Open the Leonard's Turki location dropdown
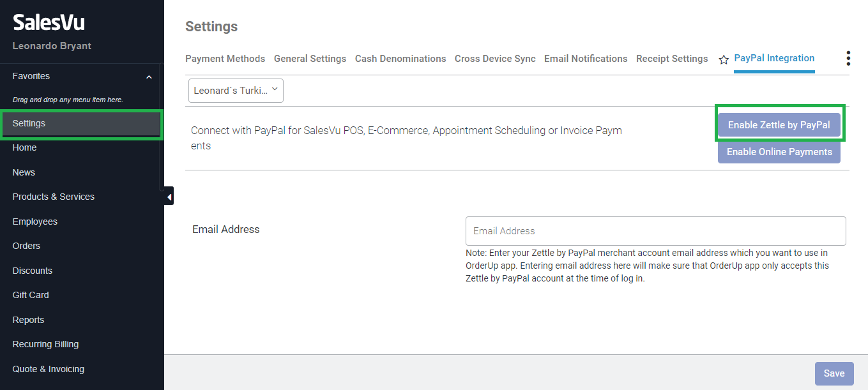Viewport: 868px width, 390px height. click(236, 91)
